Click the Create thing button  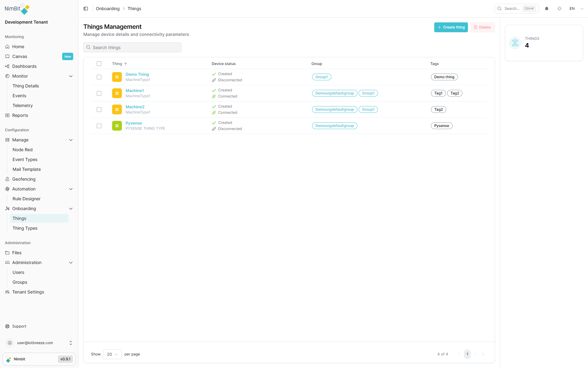point(451,27)
